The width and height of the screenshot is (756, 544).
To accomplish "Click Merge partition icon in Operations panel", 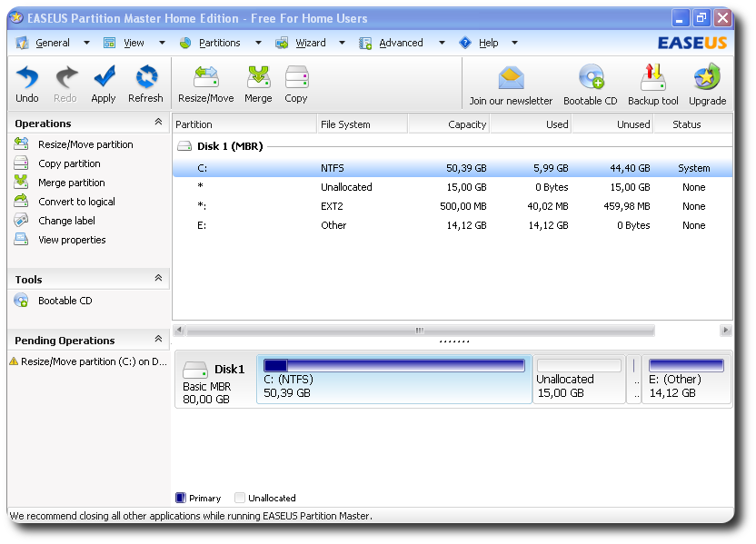I will pos(21,182).
